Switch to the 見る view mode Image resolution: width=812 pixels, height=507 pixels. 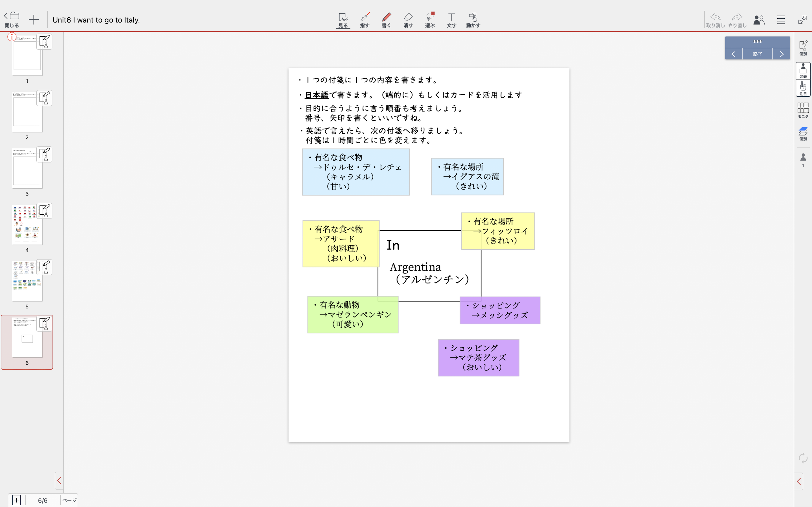(343, 20)
